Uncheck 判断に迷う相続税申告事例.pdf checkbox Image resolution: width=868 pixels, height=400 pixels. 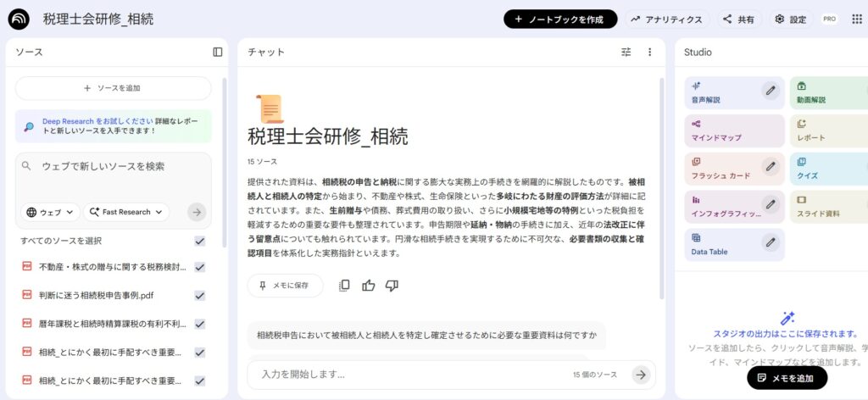[x=200, y=296]
